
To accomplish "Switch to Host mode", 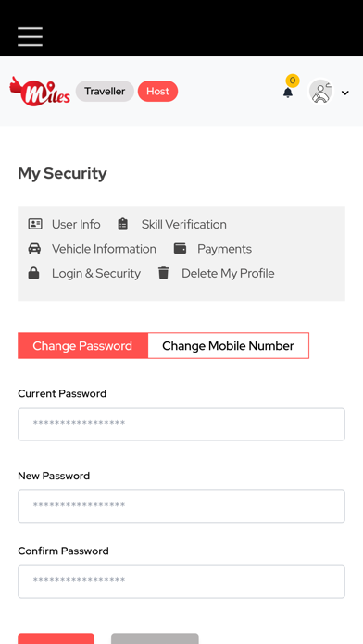I will [x=157, y=92].
